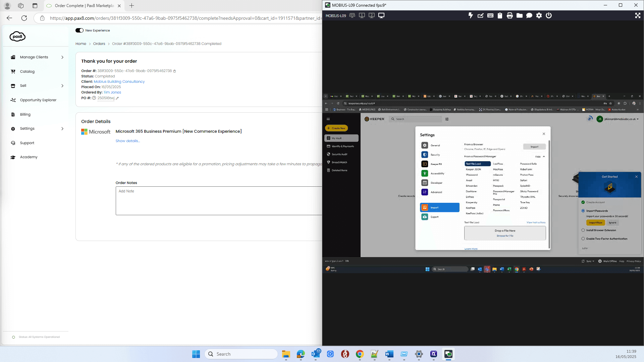
Task: Click the Ignore button in Get Started
Action: [612, 223]
